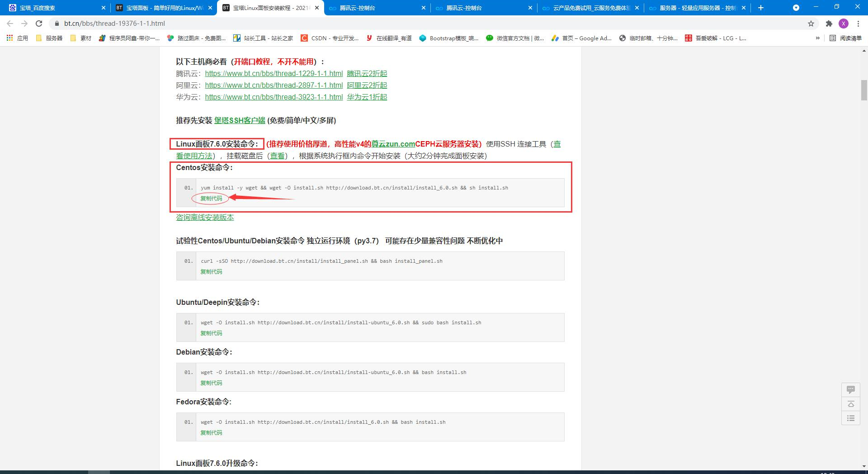Image resolution: width=868 pixels, height=474 pixels.
Task: Open 站长工具 bookmark
Action: [x=263, y=38]
